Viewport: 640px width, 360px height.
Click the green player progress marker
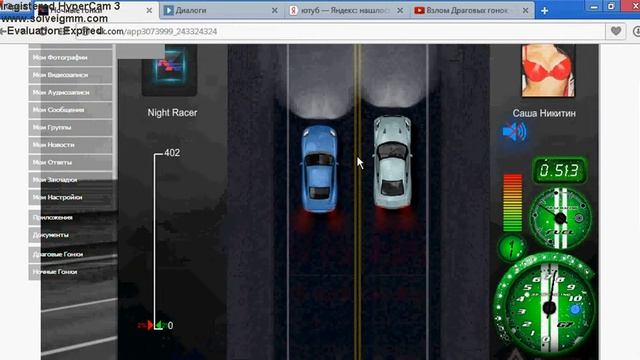(160, 325)
